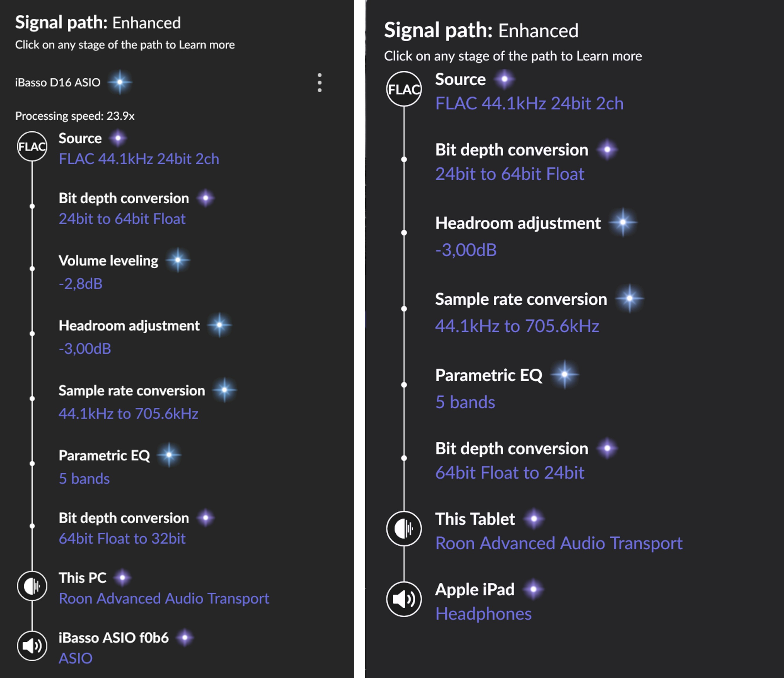Open the three-dot menu beside iBasso D16 ASIO
This screenshot has height=678, width=784.
[x=320, y=82]
